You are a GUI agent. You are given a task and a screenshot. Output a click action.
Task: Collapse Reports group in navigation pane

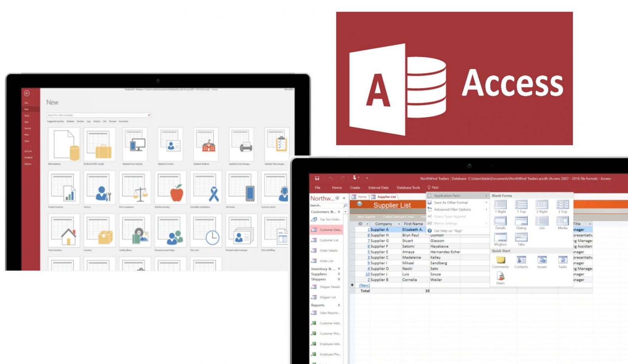click(339, 305)
